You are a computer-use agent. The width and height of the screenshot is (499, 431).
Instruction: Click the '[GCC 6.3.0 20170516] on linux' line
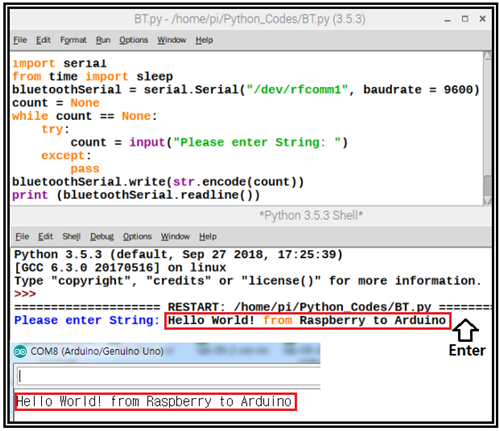click(120, 268)
